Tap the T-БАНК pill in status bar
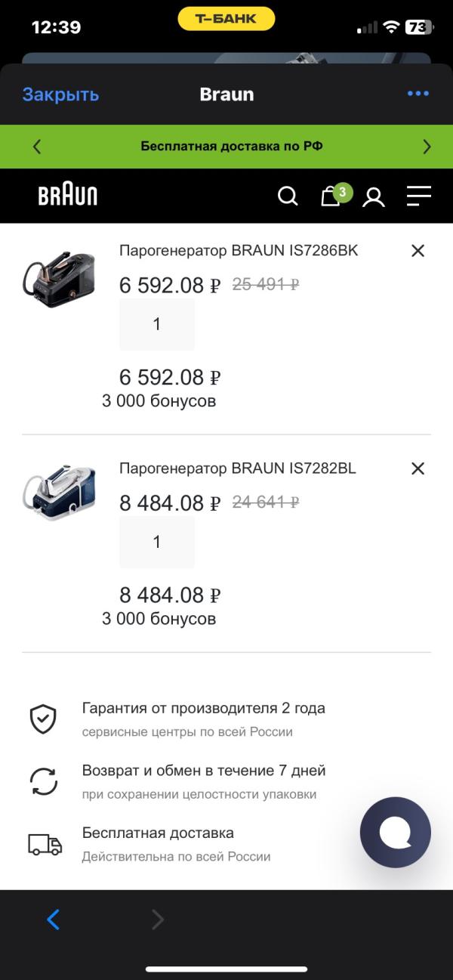Viewport: 453px width, 980px height. tap(226, 18)
